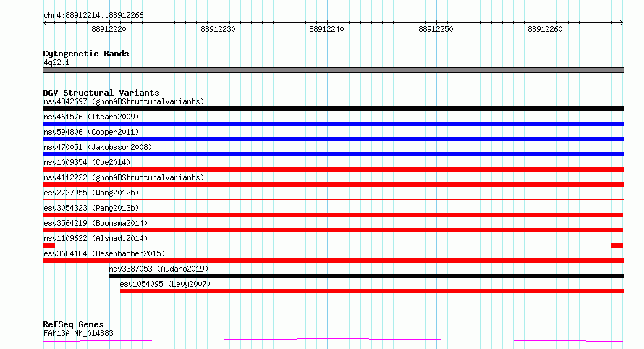
Task: Open variant esv3564219 (Boomsma2014) label
Action: pyautogui.click(x=96, y=223)
